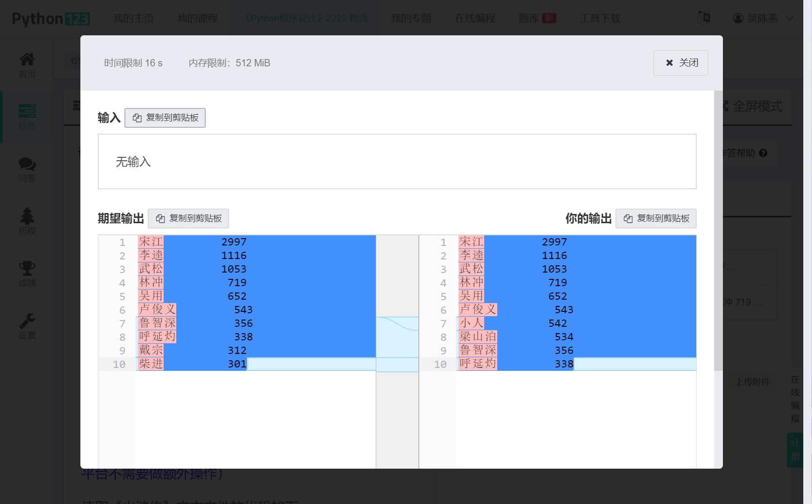Viewport: 812px width, 504px height.
Task: Click the 新 badge next to 题库
Action: click(x=549, y=18)
